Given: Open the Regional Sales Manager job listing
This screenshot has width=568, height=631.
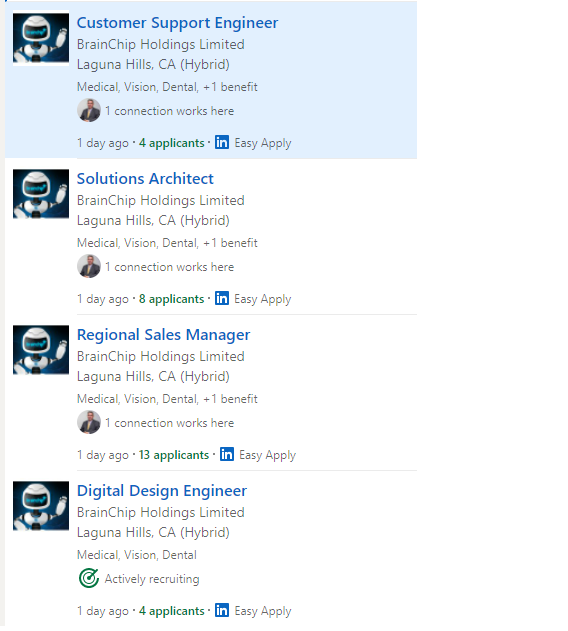Looking at the screenshot, I should point(163,335).
